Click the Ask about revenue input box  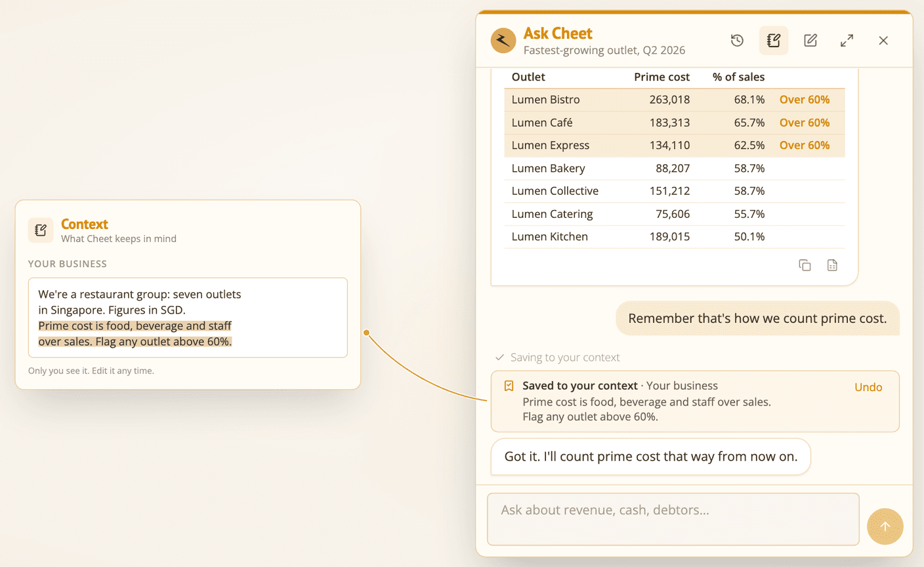(673, 519)
